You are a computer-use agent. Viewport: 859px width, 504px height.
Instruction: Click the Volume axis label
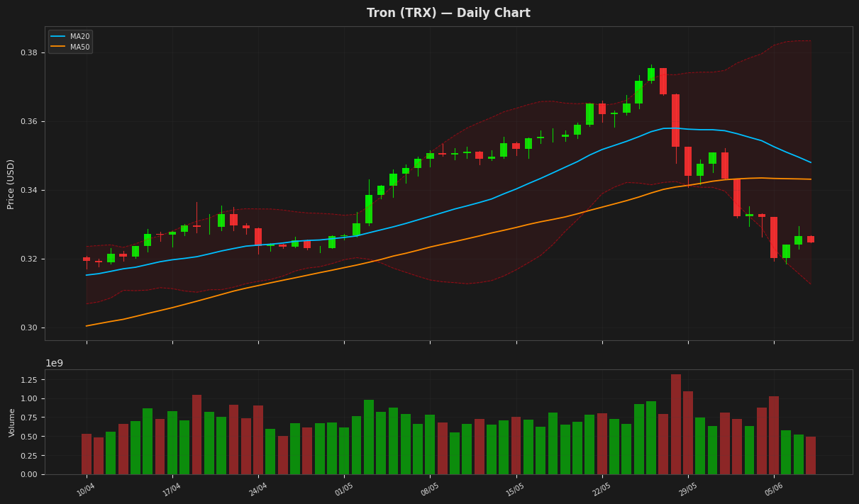[x=12, y=422]
